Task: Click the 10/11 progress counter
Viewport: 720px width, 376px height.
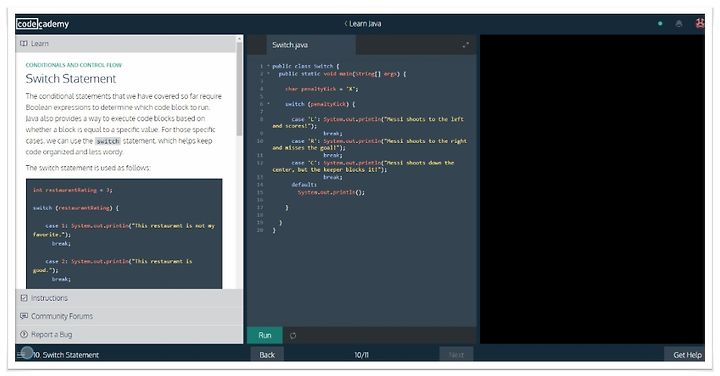Action: [x=361, y=355]
